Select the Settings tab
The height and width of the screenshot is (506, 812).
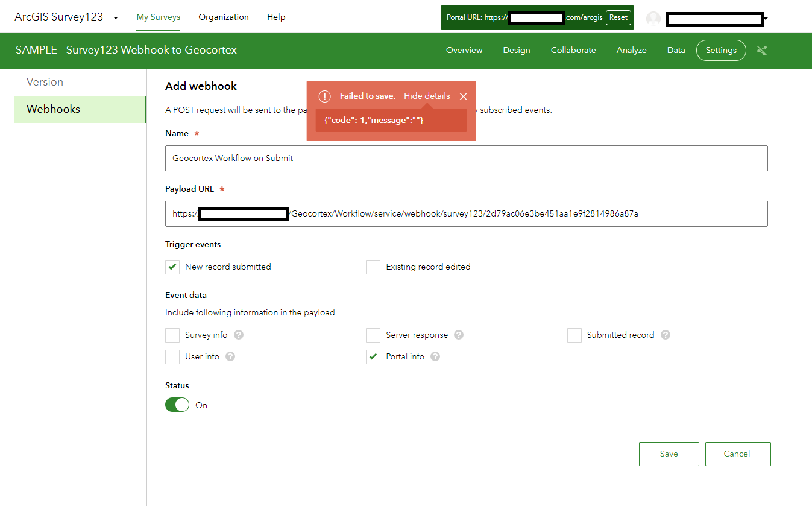721,50
